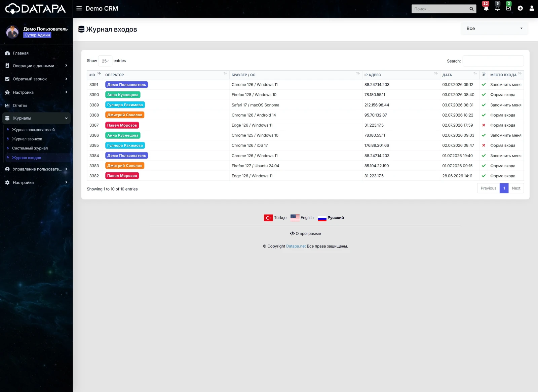Sort table by МЕСТО ВХОДА column
This screenshot has height=392, width=538.
(506, 75)
